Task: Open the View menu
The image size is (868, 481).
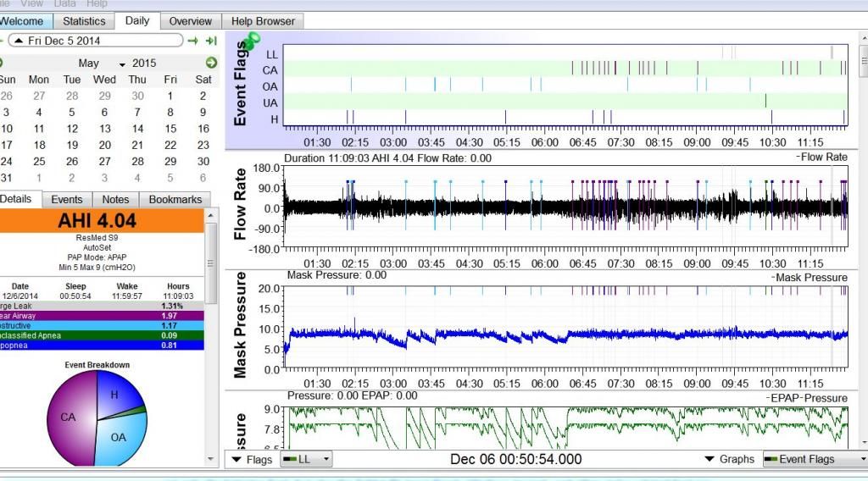Action: (31, 4)
